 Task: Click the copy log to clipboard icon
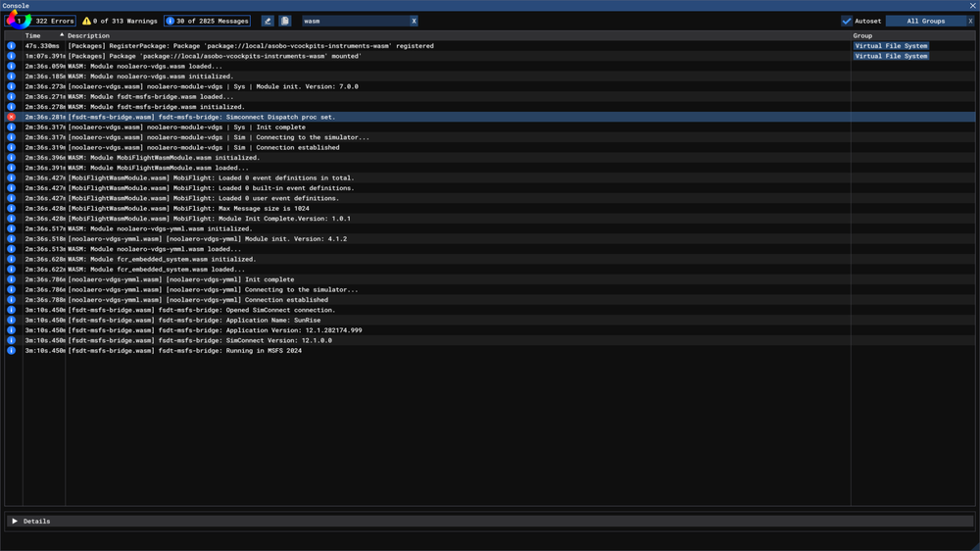[x=284, y=21]
